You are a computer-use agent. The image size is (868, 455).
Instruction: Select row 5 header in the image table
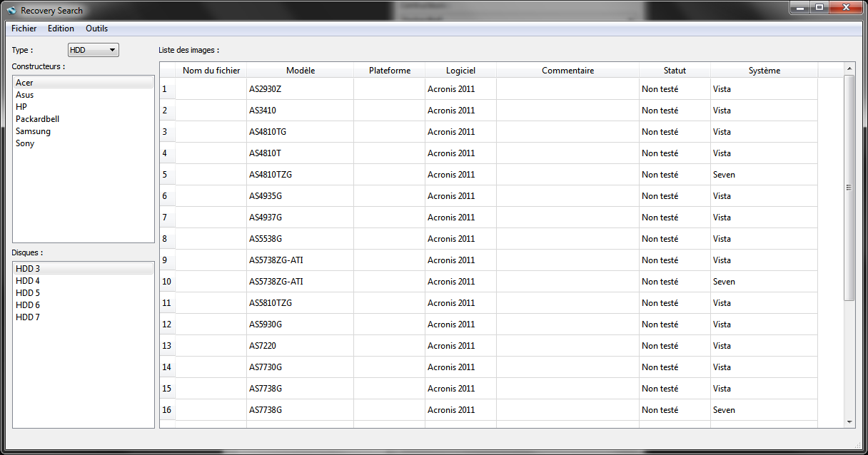(x=167, y=175)
